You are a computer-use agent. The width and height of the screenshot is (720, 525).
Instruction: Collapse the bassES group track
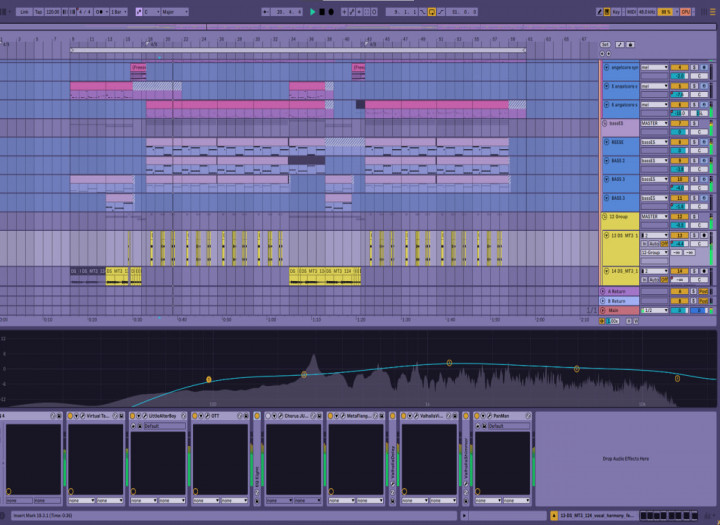click(x=605, y=123)
